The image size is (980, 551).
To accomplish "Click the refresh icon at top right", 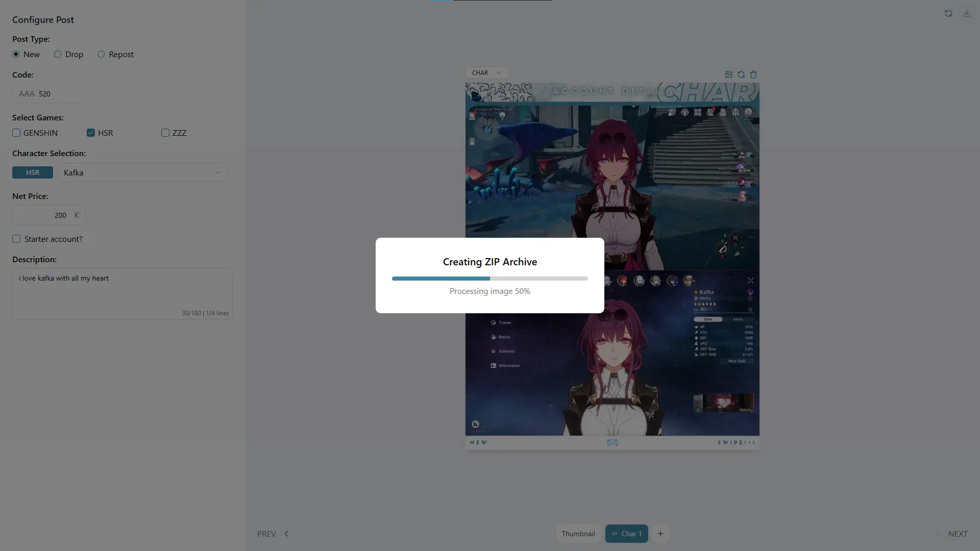I will [x=948, y=13].
